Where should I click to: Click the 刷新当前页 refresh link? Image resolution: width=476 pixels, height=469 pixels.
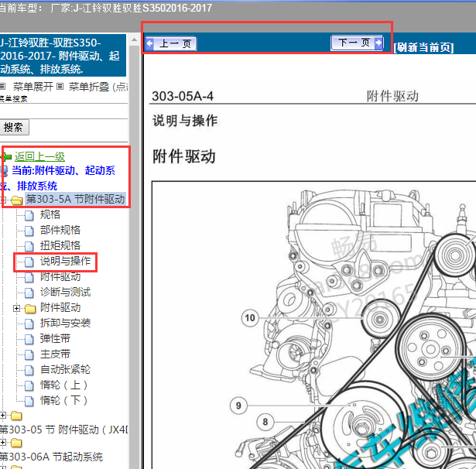pos(423,47)
